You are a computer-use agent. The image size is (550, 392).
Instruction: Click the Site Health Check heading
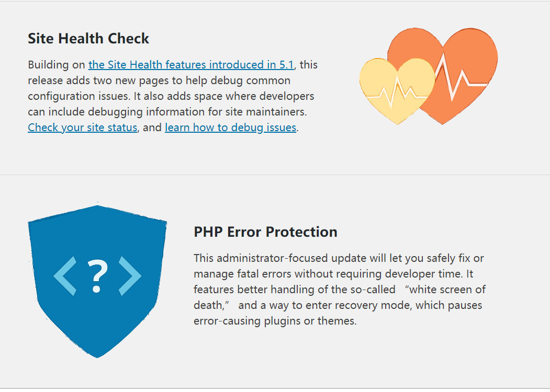88,39
